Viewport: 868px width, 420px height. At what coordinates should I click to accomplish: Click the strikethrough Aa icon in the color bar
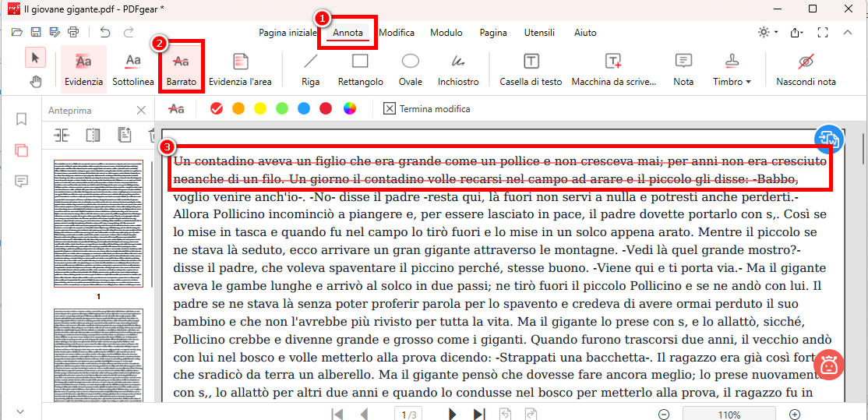177,109
